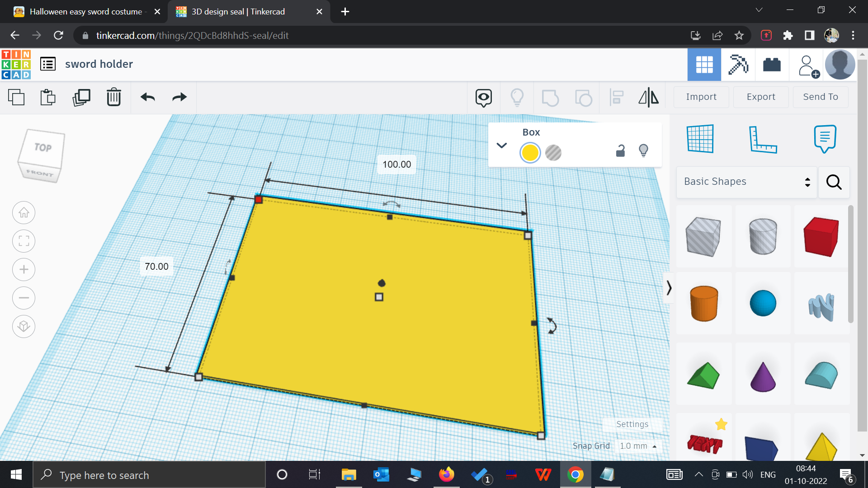Click the Duplicate and repeat icon
Image resolution: width=868 pixels, height=488 pixels.
pyautogui.click(x=81, y=97)
